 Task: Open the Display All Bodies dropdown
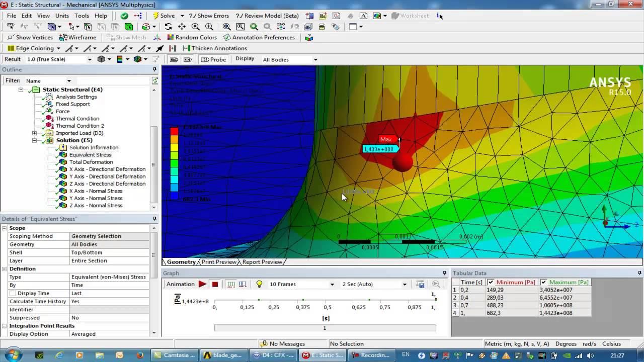[x=315, y=59]
